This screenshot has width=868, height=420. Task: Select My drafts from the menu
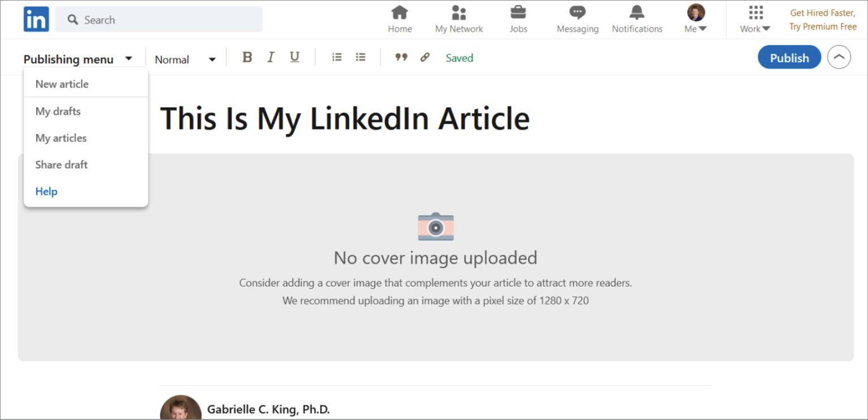coord(58,111)
